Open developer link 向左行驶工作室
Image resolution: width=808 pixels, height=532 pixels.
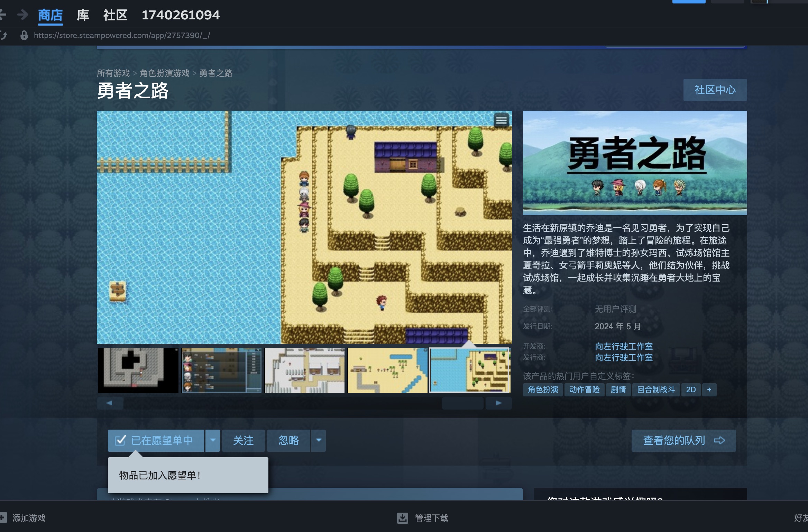[x=624, y=346]
